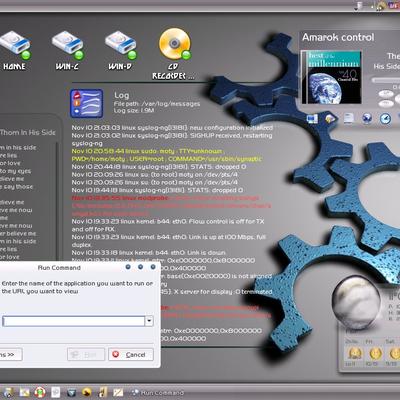The image size is (400, 400).
Task: Click the golden tray icon in top panel
Action: pyautogui.click(x=381, y=5)
